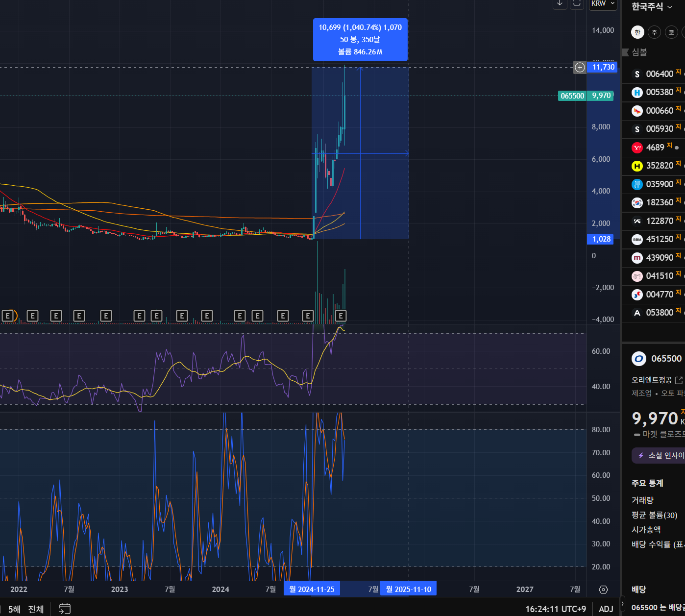Select the 주 watchlist filter chip
Viewport: 685px width, 616px height.
coord(654,32)
